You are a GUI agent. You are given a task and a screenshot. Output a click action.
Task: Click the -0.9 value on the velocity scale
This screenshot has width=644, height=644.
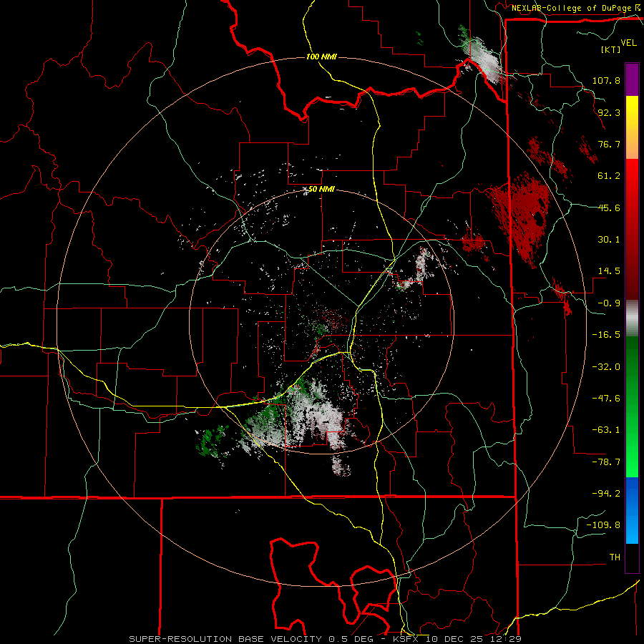(x=609, y=303)
